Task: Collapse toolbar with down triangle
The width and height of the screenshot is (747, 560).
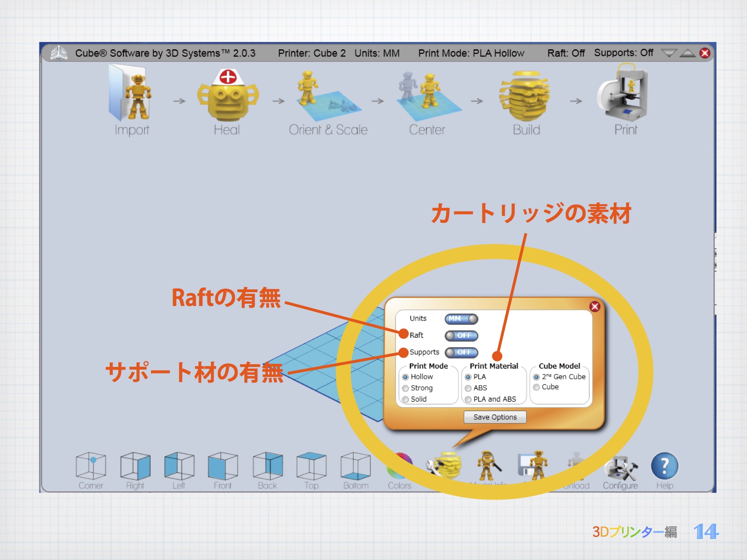Action: pyautogui.click(x=669, y=53)
